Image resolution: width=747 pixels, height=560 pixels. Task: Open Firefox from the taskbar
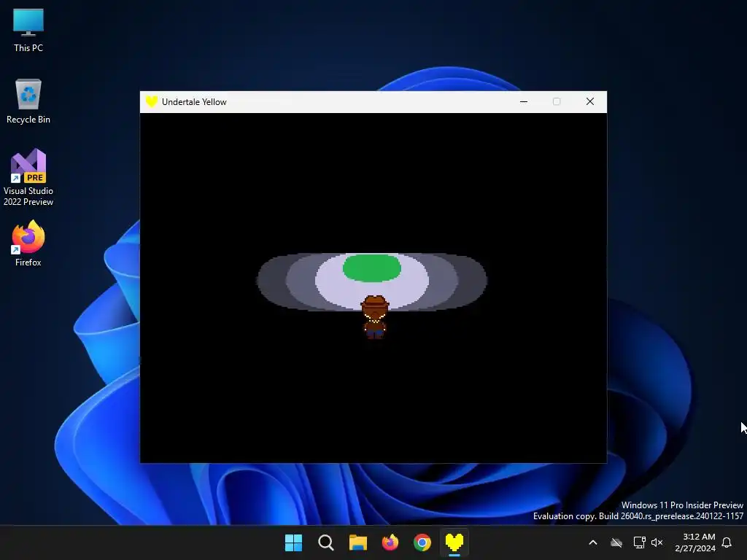point(390,542)
